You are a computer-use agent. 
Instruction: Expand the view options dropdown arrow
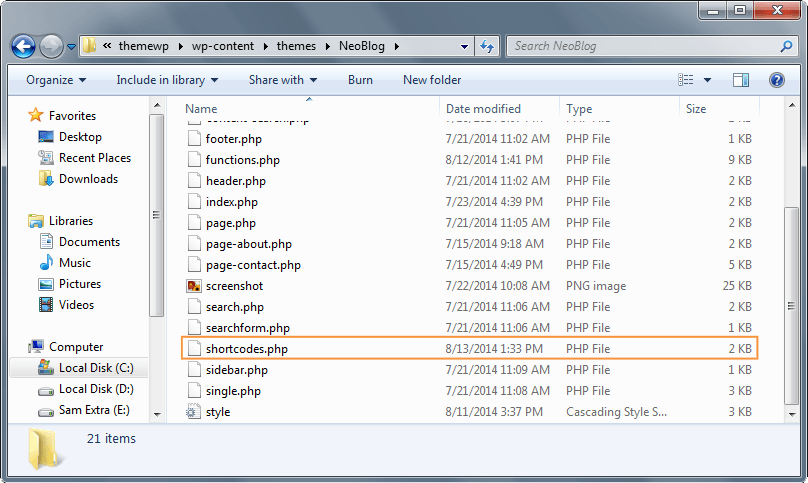(x=708, y=80)
